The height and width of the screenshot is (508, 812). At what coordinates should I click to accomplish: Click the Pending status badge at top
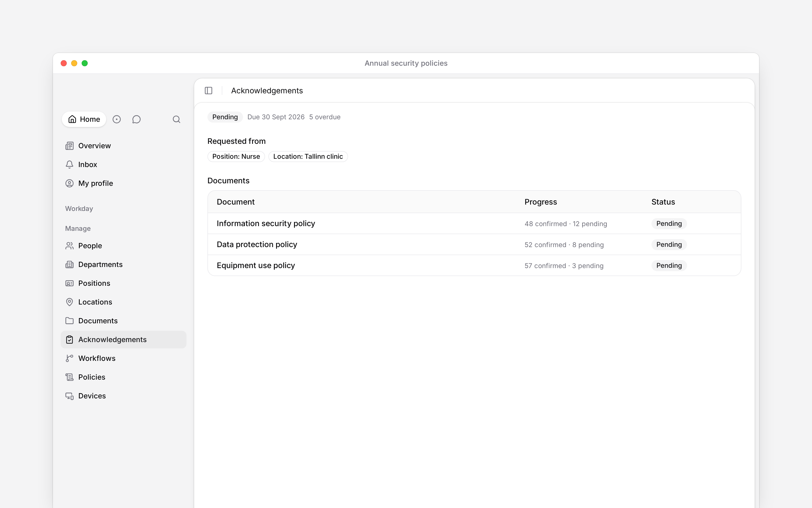tap(225, 117)
